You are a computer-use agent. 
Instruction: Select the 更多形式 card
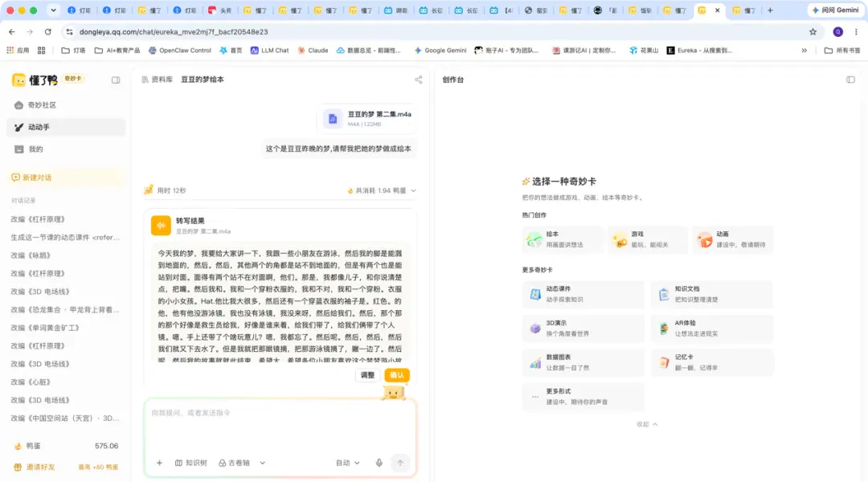pyautogui.click(x=583, y=397)
